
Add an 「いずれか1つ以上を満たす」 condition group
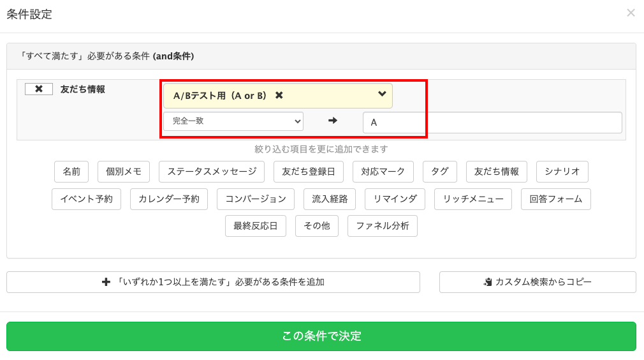[x=213, y=282]
